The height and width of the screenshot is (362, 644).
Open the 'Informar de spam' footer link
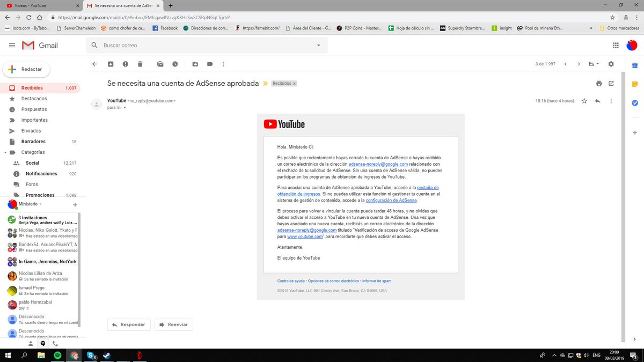[x=377, y=281]
